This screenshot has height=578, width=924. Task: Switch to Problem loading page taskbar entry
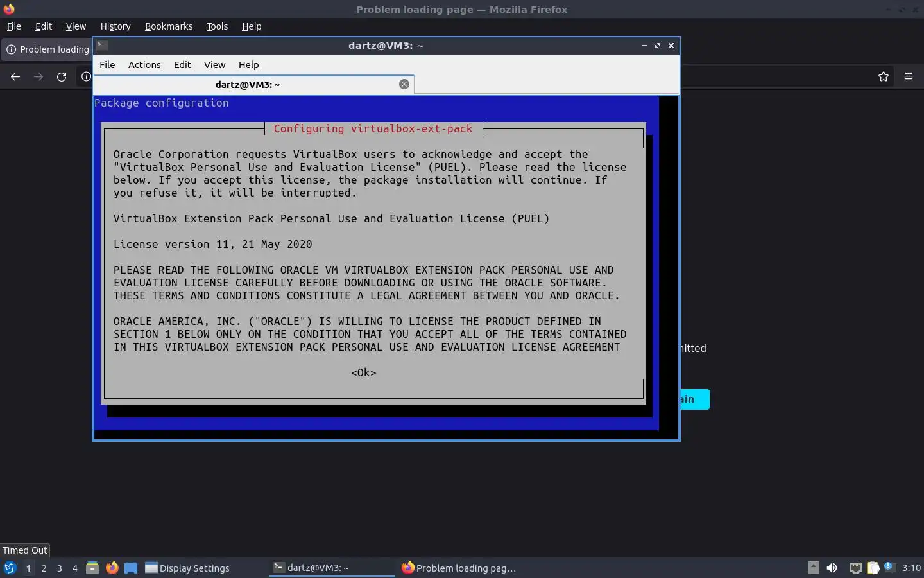point(459,568)
